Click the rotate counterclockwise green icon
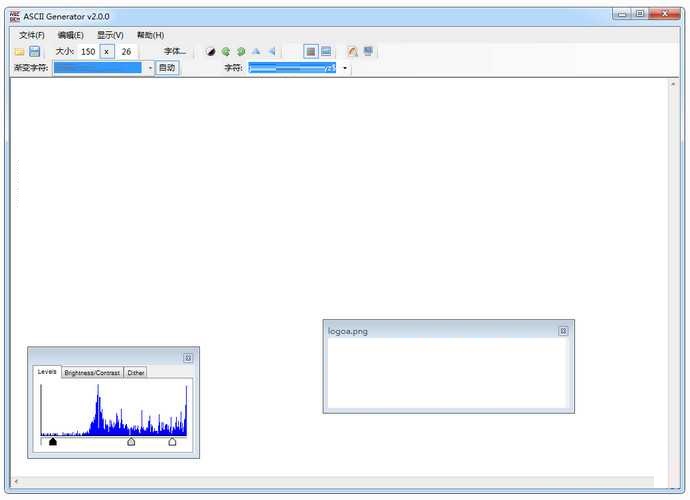Screen dimensions: 690x500 (x=226, y=52)
